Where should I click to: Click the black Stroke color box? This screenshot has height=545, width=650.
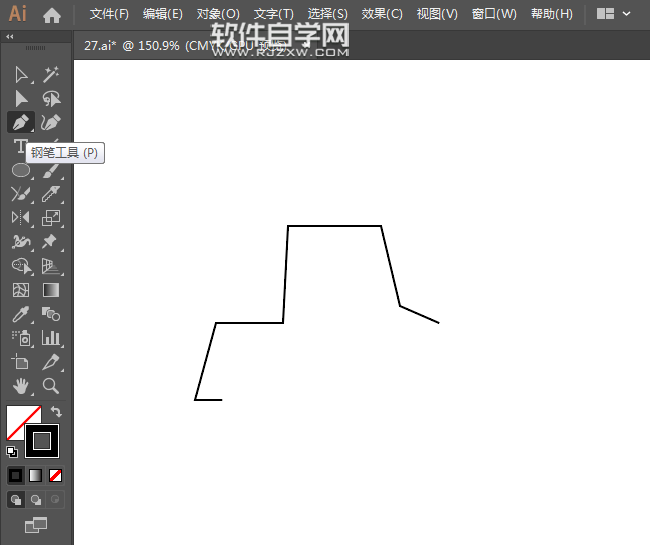coord(42,440)
